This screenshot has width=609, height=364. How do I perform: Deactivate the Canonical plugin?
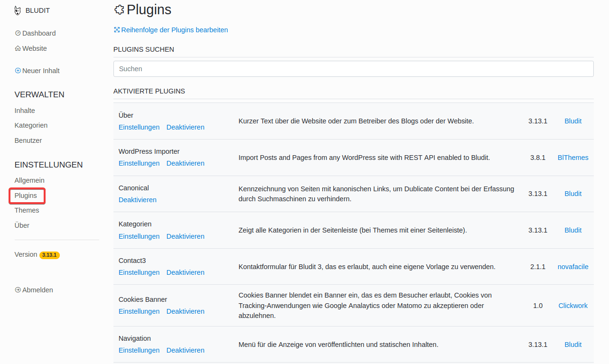(137, 200)
